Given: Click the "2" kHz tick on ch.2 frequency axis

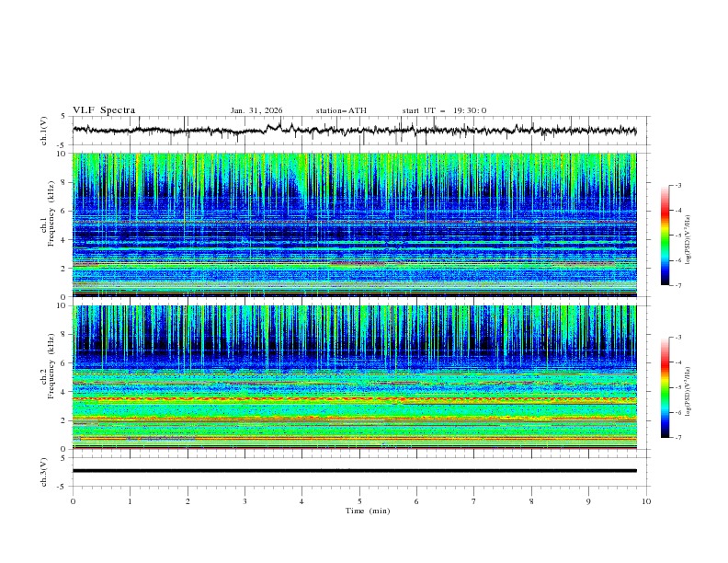Looking at the screenshot, I should coord(65,420).
